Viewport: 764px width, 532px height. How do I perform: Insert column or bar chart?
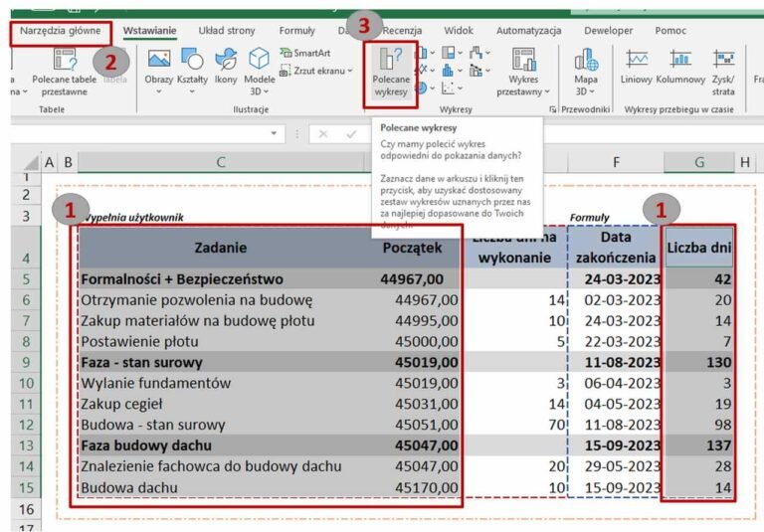422,53
